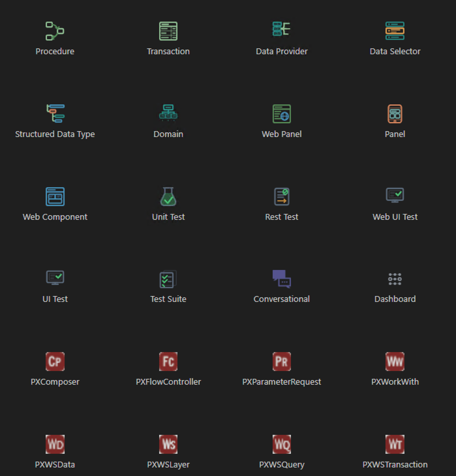Click the "Dashboard" label
The height and width of the screenshot is (476, 456).
[395, 299]
